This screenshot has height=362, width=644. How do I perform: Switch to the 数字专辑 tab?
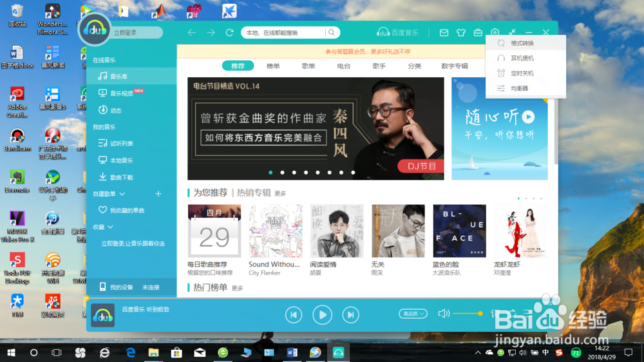pos(455,66)
